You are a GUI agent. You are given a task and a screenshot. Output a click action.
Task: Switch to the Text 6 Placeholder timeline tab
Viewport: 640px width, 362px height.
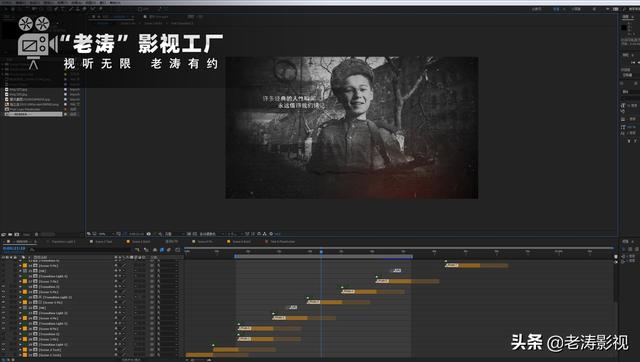pyautogui.click(x=282, y=242)
